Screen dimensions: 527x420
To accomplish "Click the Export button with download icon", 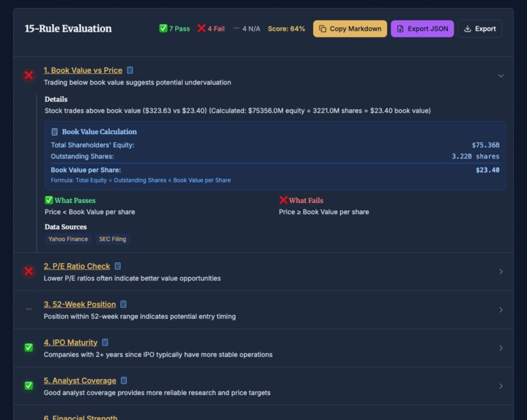I will pyautogui.click(x=479, y=29).
